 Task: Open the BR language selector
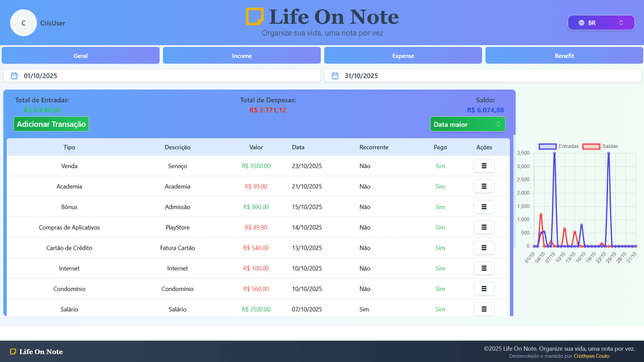[601, 23]
